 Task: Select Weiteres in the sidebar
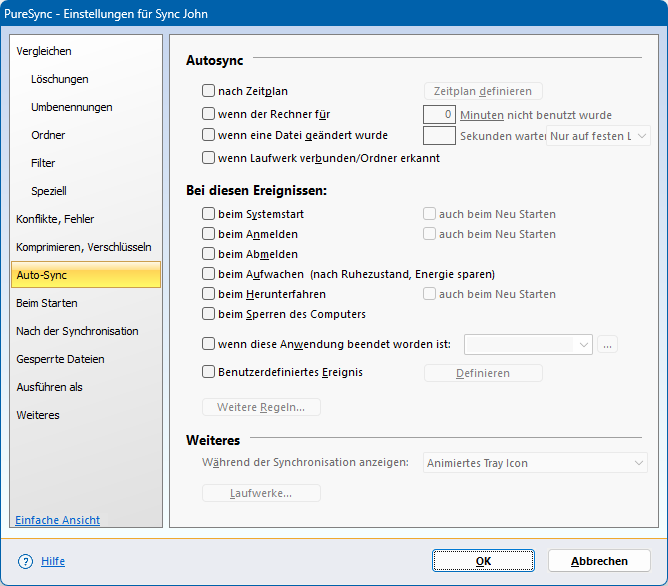86,415
